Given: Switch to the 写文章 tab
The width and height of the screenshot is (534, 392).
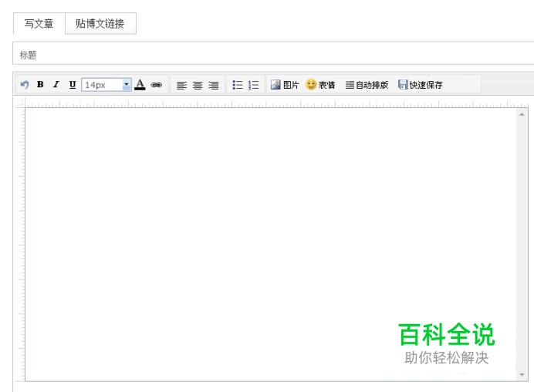Looking at the screenshot, I should pos(39,23).
